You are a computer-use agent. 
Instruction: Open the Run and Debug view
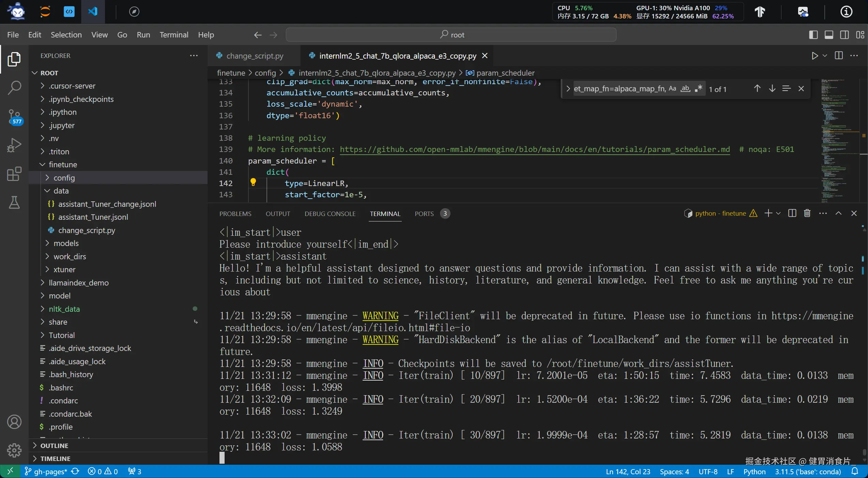coord(14,145)
